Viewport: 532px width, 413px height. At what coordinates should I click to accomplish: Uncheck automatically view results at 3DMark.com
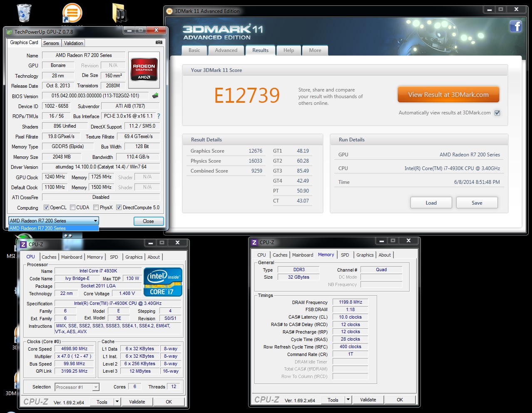[x=497, y=113]
